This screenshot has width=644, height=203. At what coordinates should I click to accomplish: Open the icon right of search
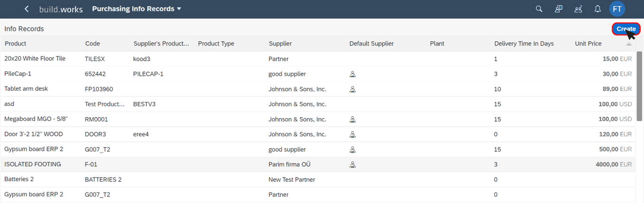[559, 9]
